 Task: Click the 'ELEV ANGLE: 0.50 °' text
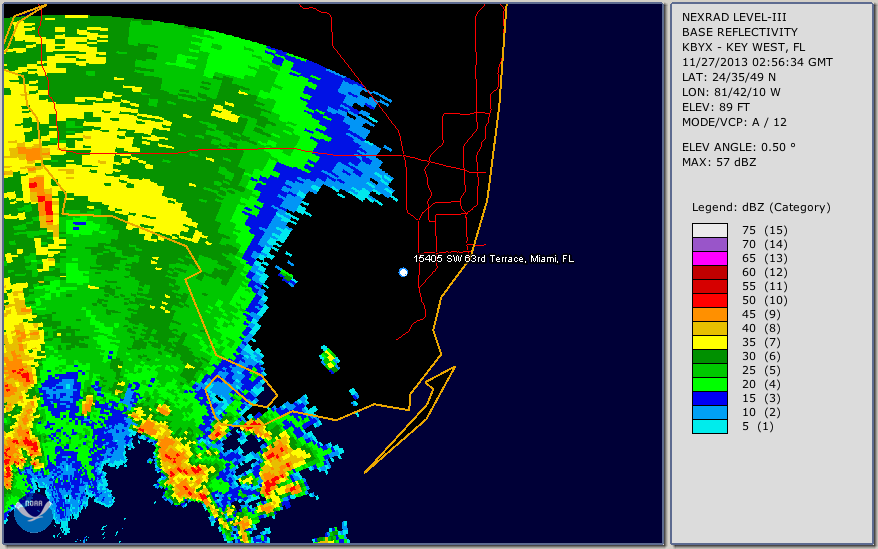tap(738, 147)
